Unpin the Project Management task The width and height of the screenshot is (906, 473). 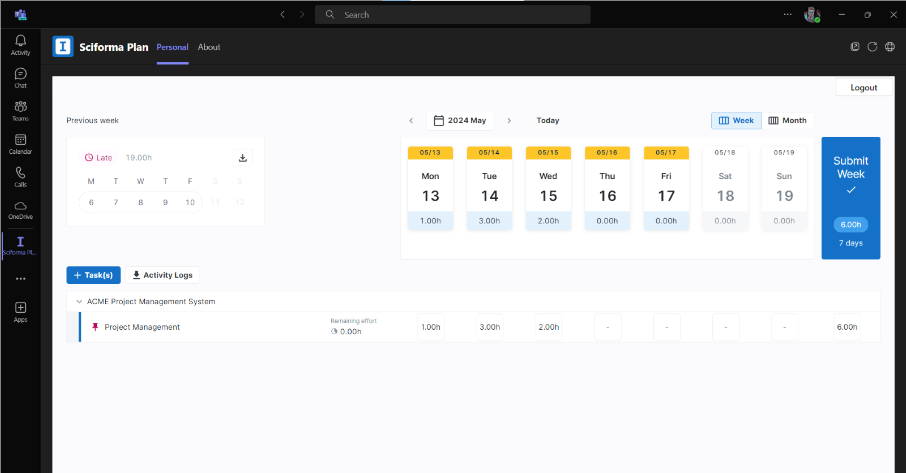[96, 327]
